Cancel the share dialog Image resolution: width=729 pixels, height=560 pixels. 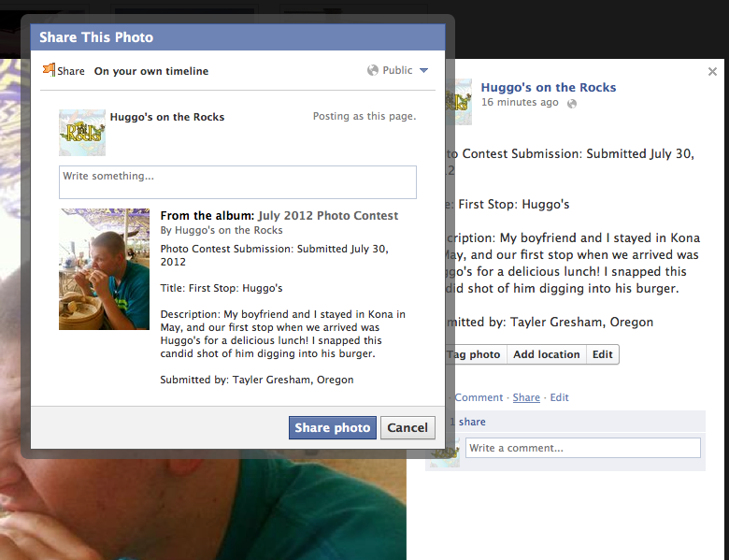tap(407, 427)
